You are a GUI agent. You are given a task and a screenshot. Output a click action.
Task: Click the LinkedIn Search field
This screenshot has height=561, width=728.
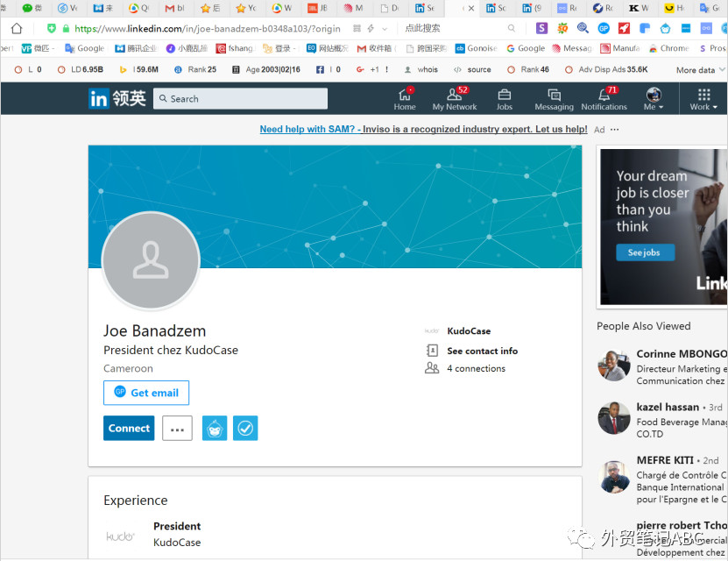coord(241,98)
